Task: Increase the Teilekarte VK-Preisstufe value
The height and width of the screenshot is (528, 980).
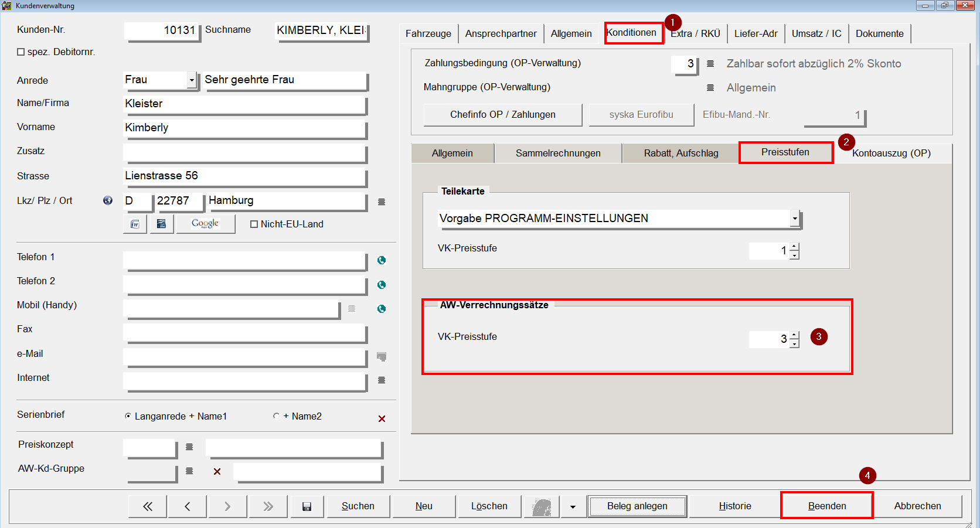Action: pos(794,247)
